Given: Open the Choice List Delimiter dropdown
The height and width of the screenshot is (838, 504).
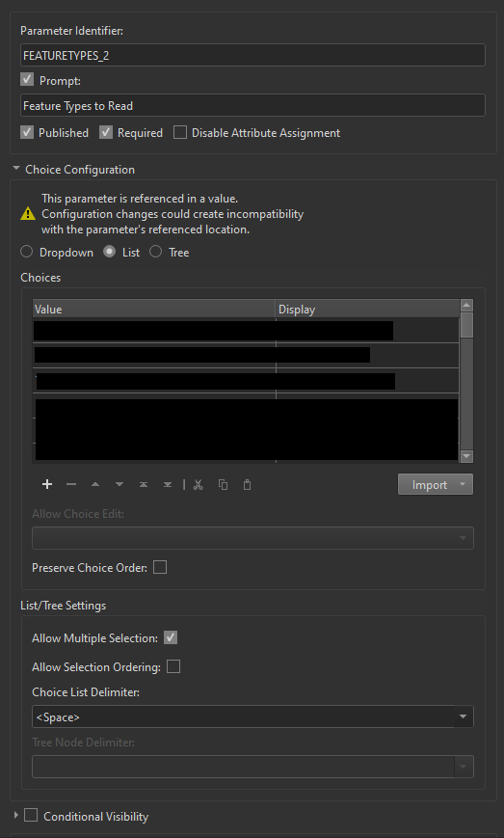Looking at the screenshot, I should point(252,716).
